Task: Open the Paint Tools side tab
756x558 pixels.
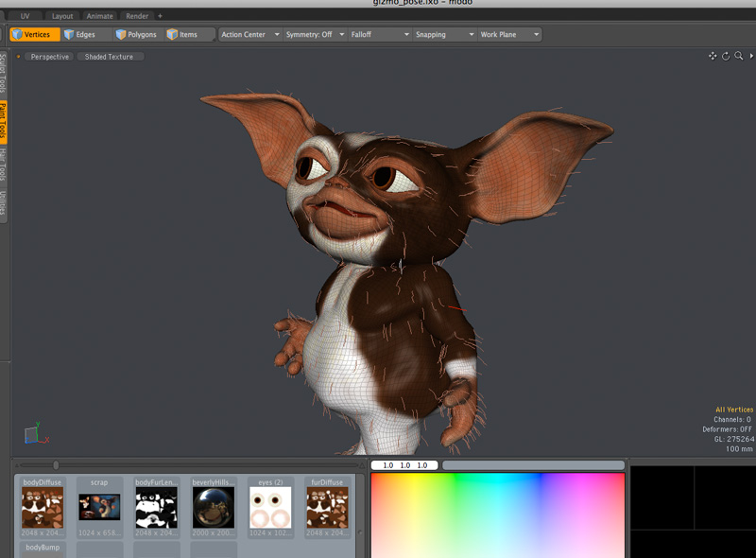Action: [3, 120]
